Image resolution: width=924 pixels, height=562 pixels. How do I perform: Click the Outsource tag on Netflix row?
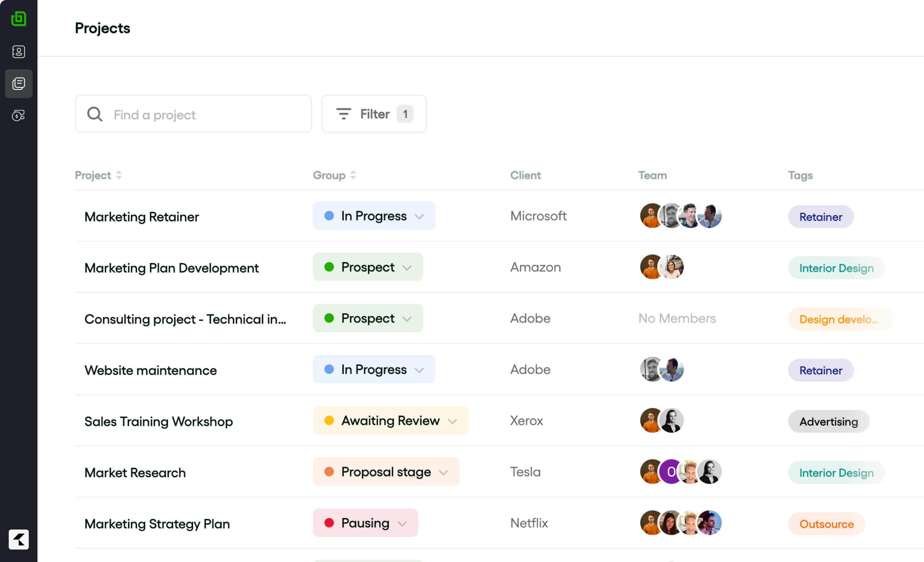coord(826,524)
